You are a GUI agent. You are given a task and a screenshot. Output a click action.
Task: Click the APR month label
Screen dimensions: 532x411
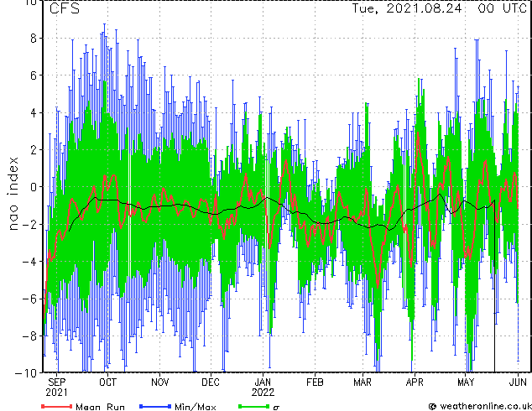(x=415, y=382)
